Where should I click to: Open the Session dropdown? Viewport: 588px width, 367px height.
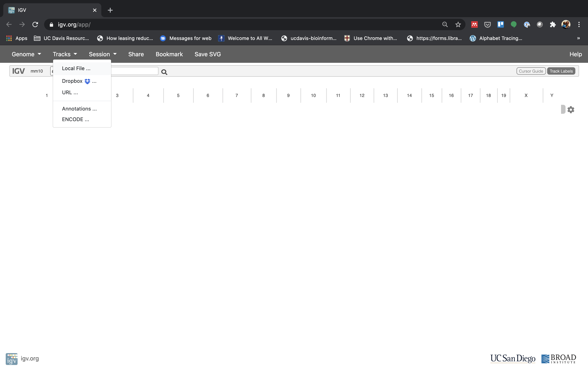coord(102,54)
